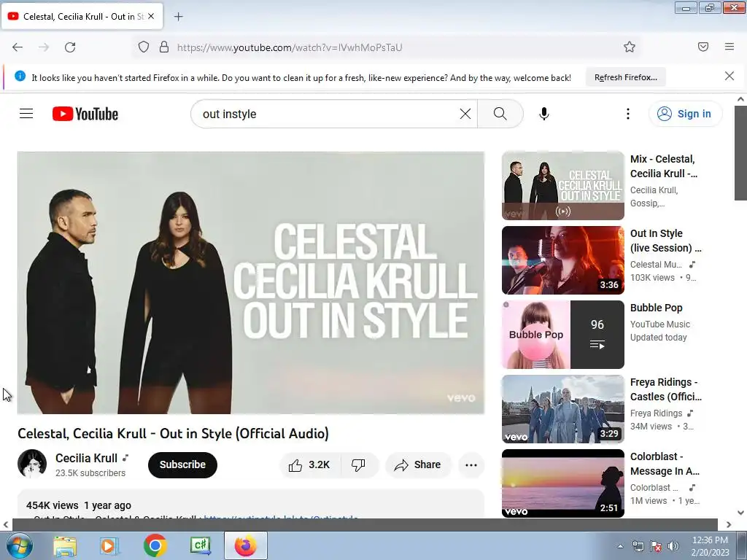
Task: Click the video title below player
Action: click(x=173, y=433)
